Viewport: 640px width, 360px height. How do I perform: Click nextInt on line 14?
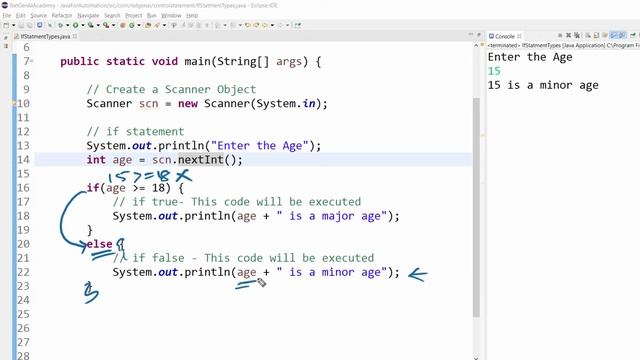200,160
